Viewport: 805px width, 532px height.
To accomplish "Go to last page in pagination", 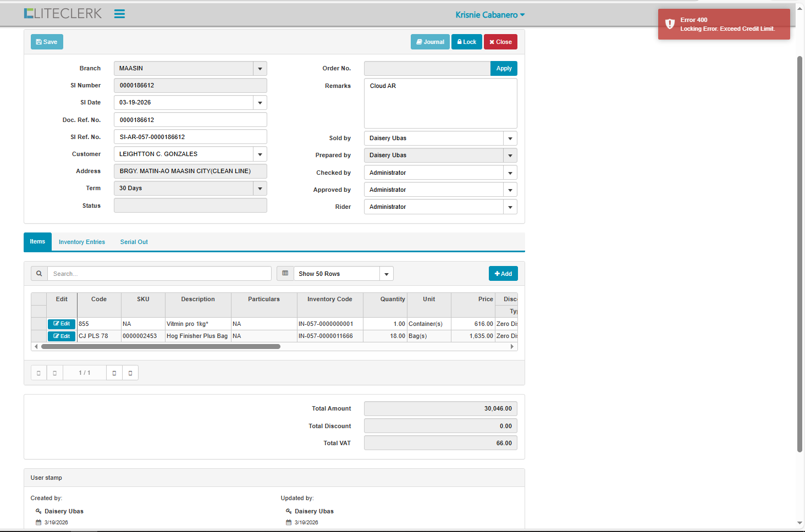I will click(x=130, y=373).
